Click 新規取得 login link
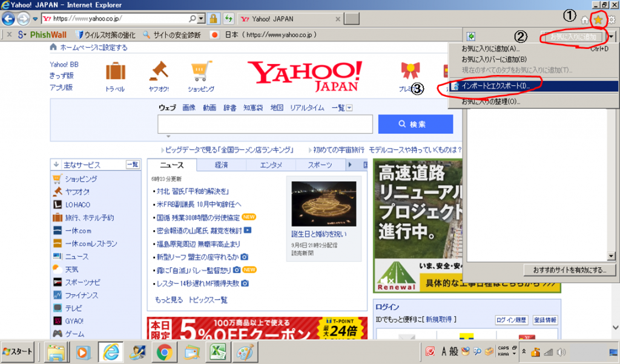 438,319
